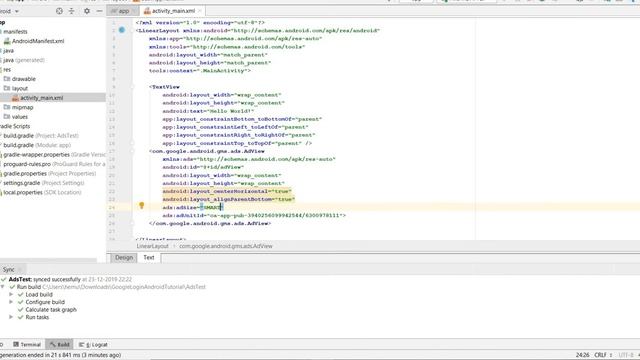
Task: Open gradle-wrapper.properties file
Action: pos(54,155)
